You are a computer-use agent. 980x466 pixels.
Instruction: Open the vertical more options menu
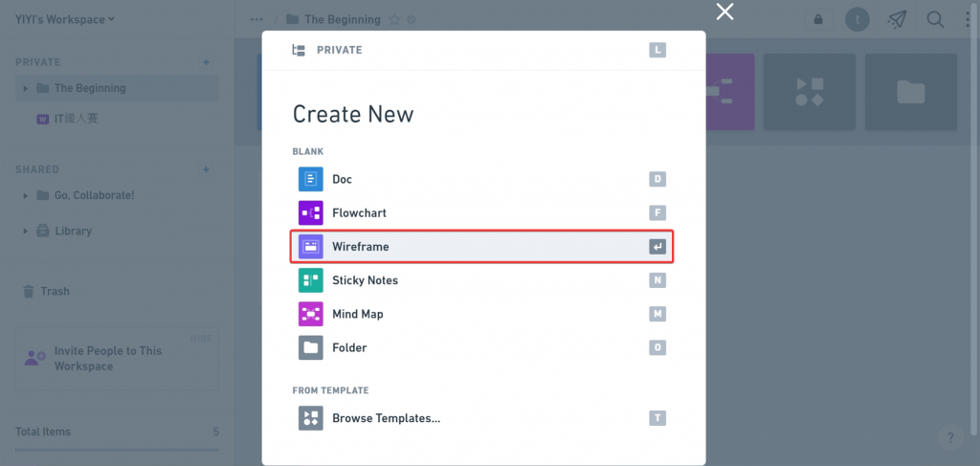point(968,19)
